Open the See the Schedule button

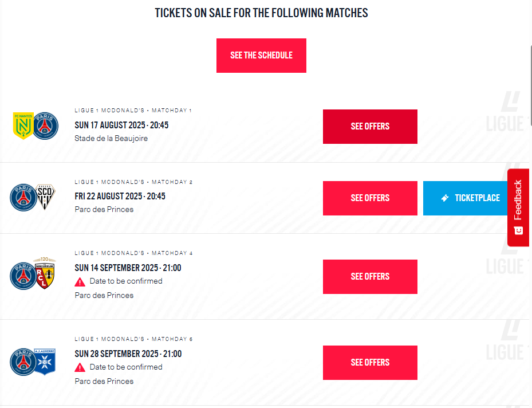[261, 56]
